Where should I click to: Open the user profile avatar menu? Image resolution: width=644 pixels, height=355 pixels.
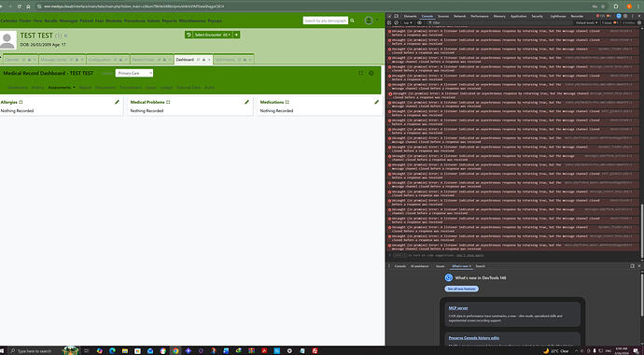coord(369,21)
